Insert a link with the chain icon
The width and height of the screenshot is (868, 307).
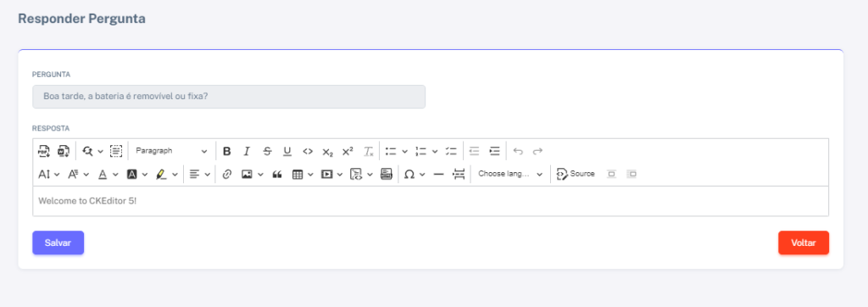point(226,174)
